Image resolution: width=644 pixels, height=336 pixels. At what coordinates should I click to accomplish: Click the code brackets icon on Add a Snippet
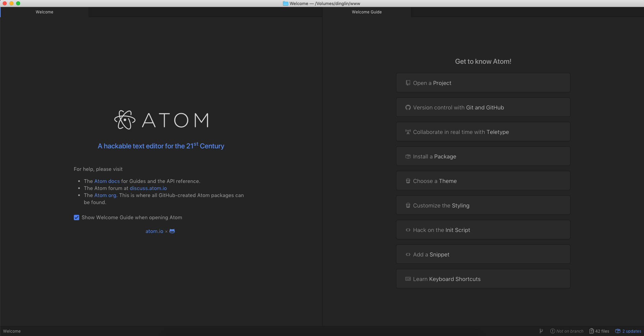408,254
